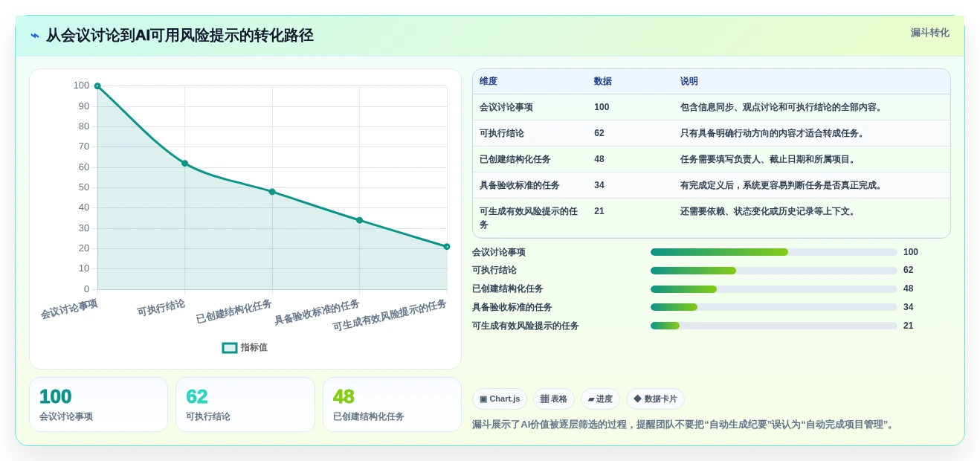Click the value 21 in the table
This screenshot has width=980, height=461.
point(599,211)
